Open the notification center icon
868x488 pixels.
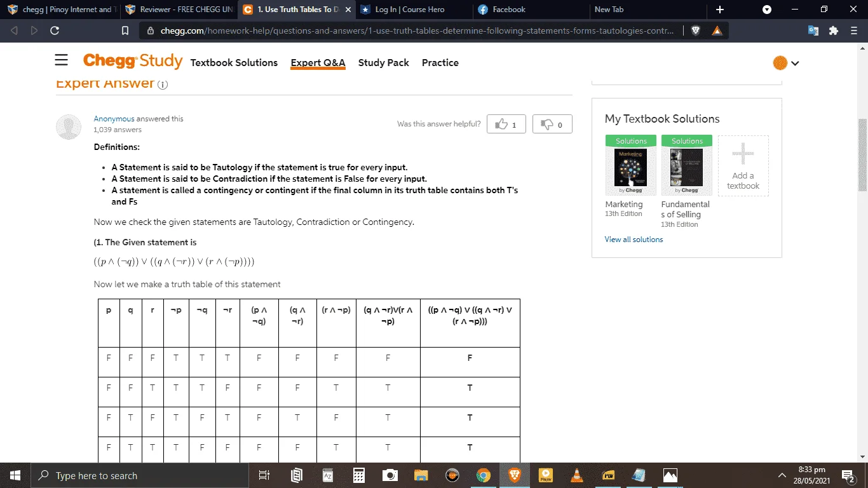[x=848, y=475]
